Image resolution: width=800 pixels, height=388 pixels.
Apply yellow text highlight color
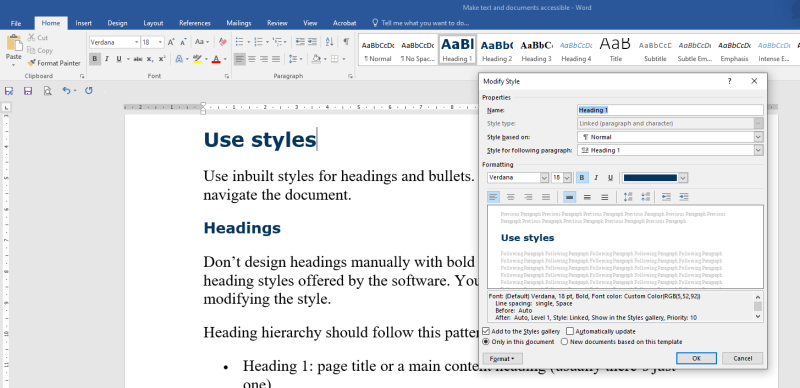pyautogui.click(x=197, y=59)
